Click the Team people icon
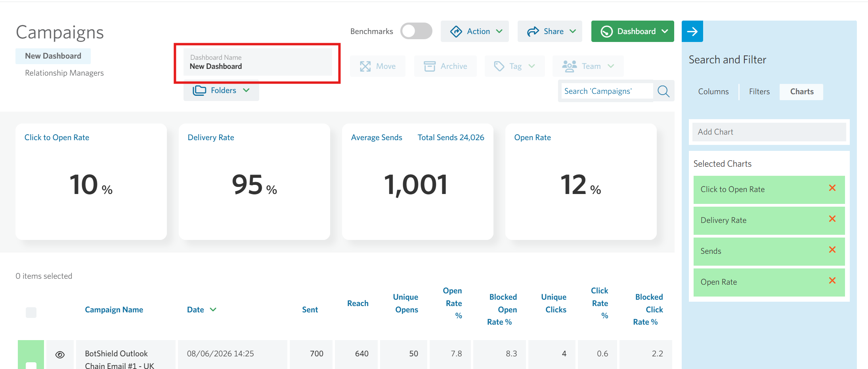This screenshot has height=369, width=868. coord(569,66)
